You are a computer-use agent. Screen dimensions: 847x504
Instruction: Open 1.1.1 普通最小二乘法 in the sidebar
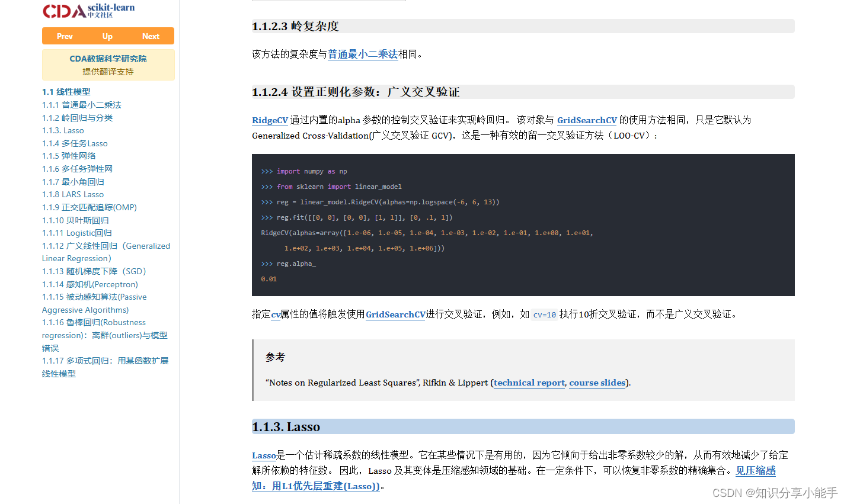click(82, 105)
